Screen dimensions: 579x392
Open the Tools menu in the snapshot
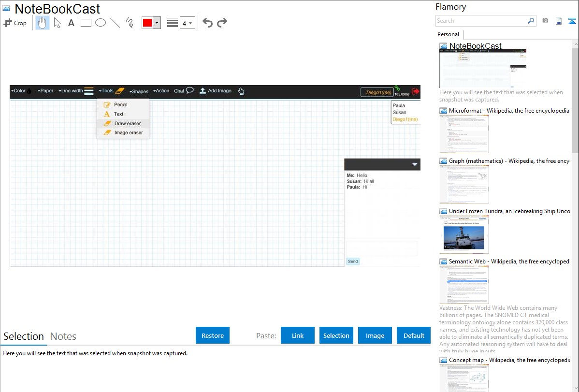tap(112, 91)
